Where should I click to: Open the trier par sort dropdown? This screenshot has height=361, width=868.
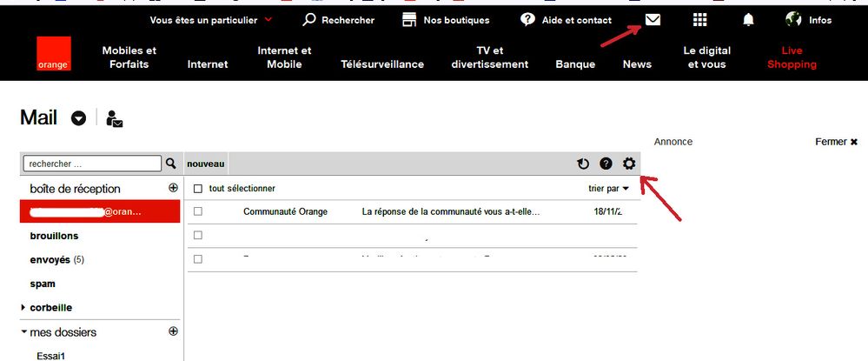pyautogui.click(x=608, y=189)
